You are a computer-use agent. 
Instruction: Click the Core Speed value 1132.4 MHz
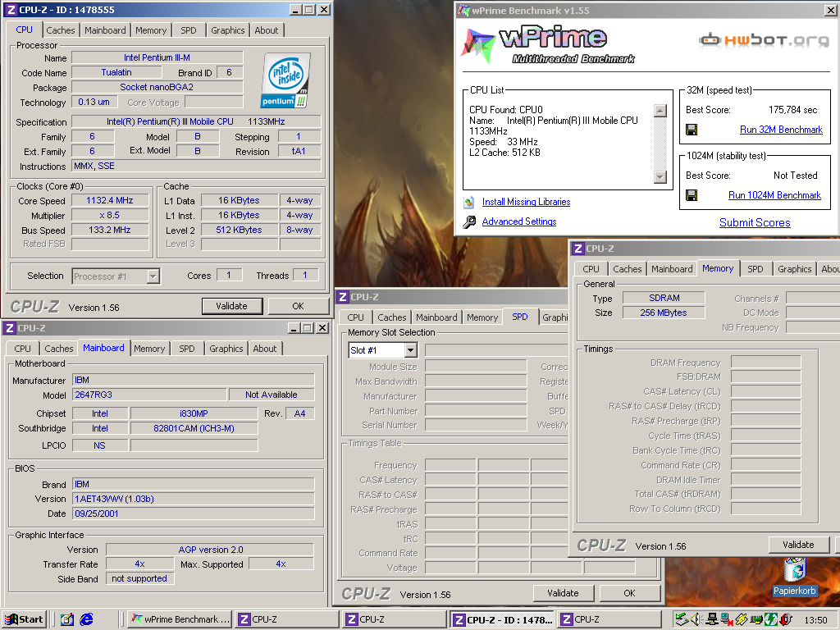(110, 200)
